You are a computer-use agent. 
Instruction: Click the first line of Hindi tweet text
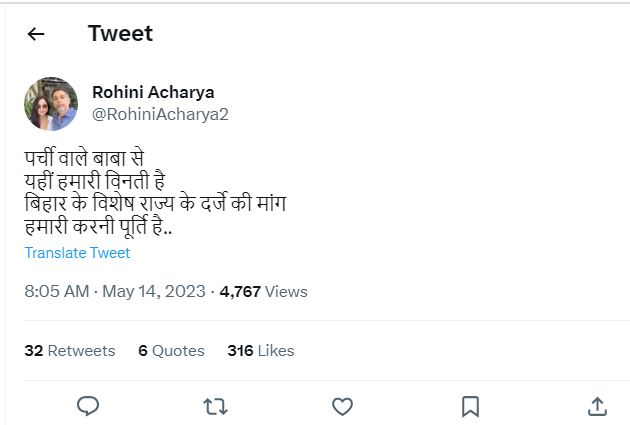85,159
